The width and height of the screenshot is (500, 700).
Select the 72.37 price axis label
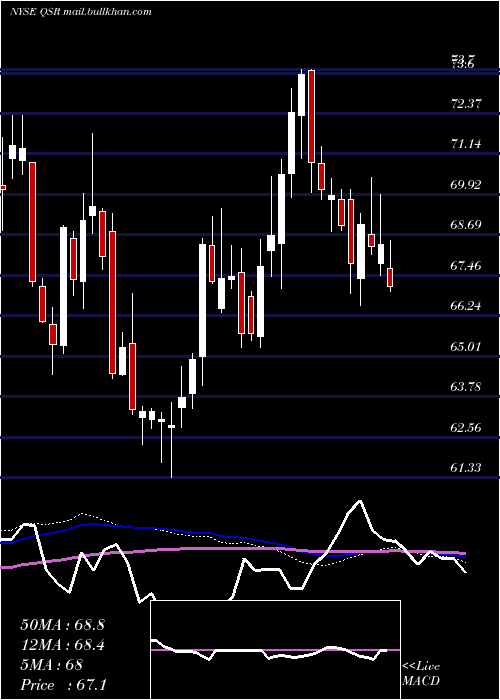tap(466, 104)
